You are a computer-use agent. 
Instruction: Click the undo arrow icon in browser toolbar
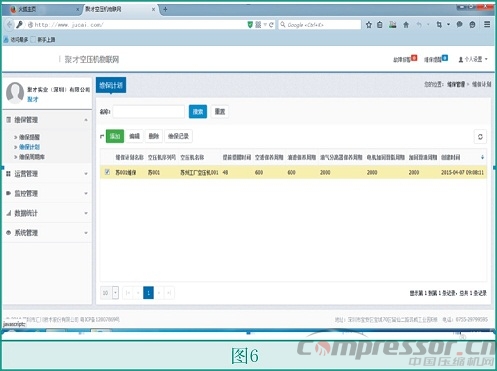click(x=419, y=25)
